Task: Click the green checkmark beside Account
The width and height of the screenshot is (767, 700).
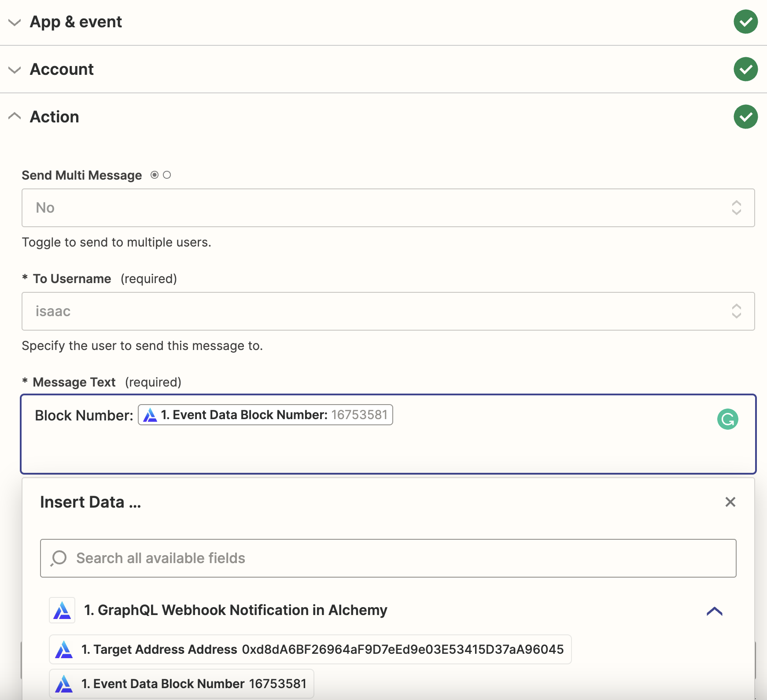Action: (745, 69)
